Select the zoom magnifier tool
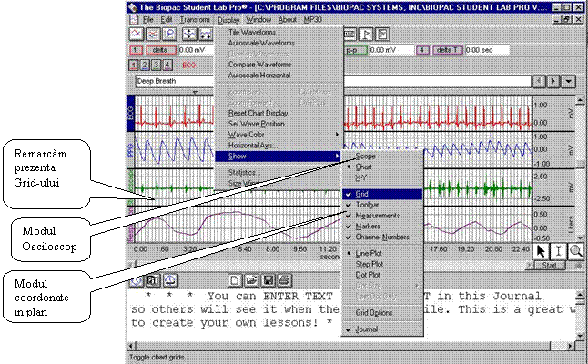The image size is (588, 364). [x=575, y=249]
